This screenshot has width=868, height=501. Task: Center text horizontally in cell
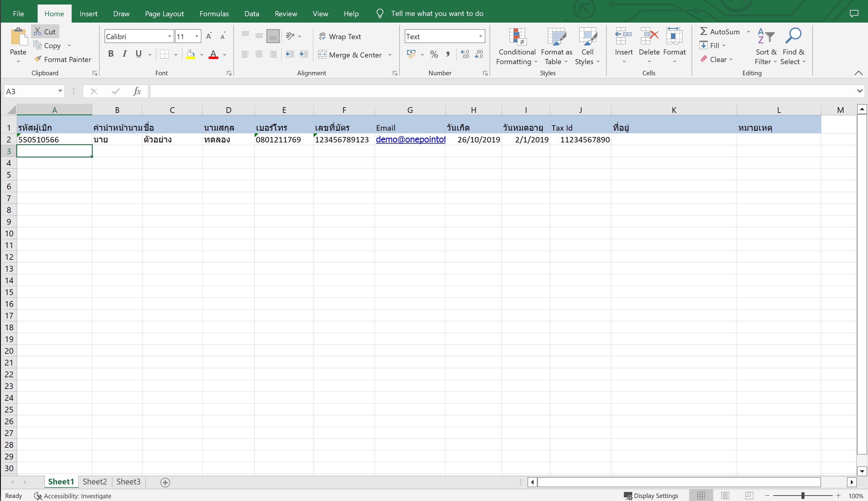pyautogui.click(x=259, y=54)
